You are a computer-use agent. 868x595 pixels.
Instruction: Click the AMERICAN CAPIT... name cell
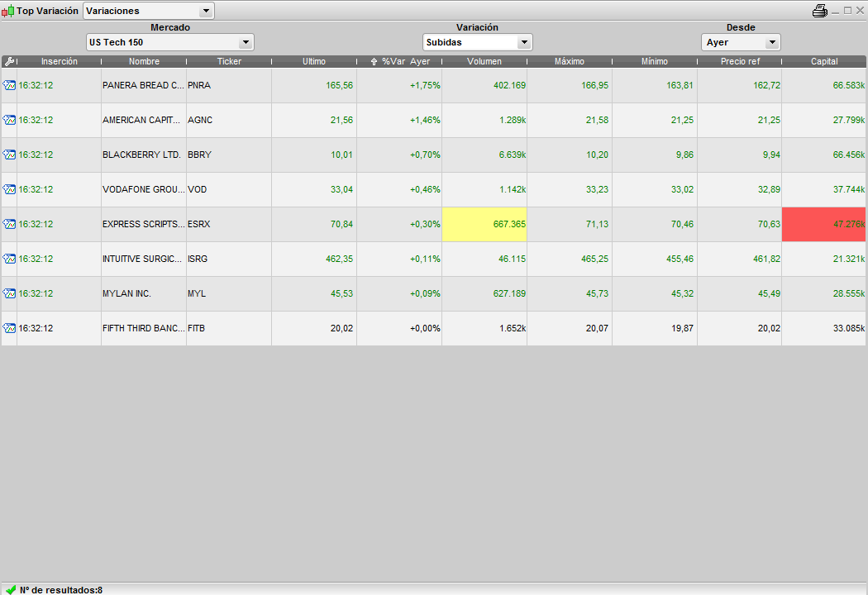(x=144, y=120)
